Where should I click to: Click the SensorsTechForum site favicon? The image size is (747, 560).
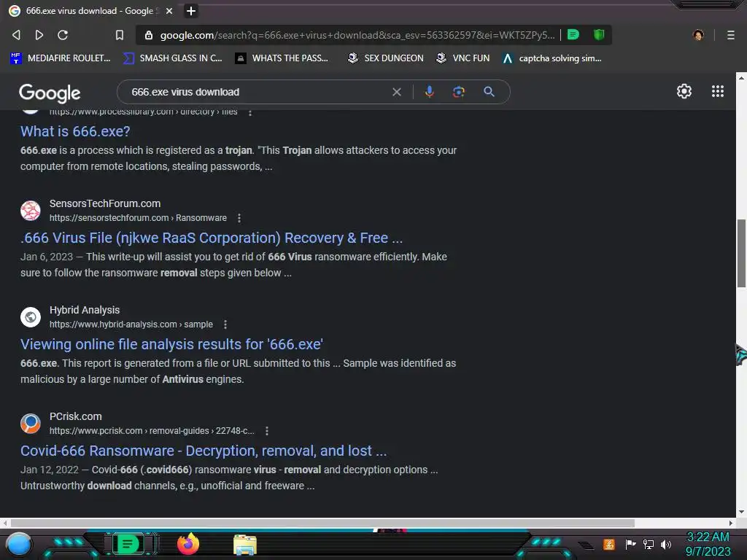[x=31, y=211]
